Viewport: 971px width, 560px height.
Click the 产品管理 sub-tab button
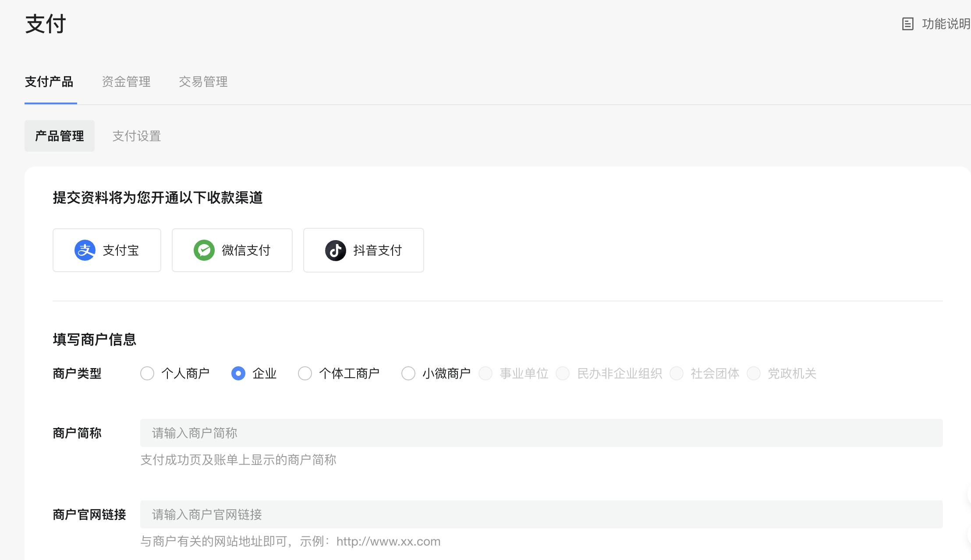(60, 136)
